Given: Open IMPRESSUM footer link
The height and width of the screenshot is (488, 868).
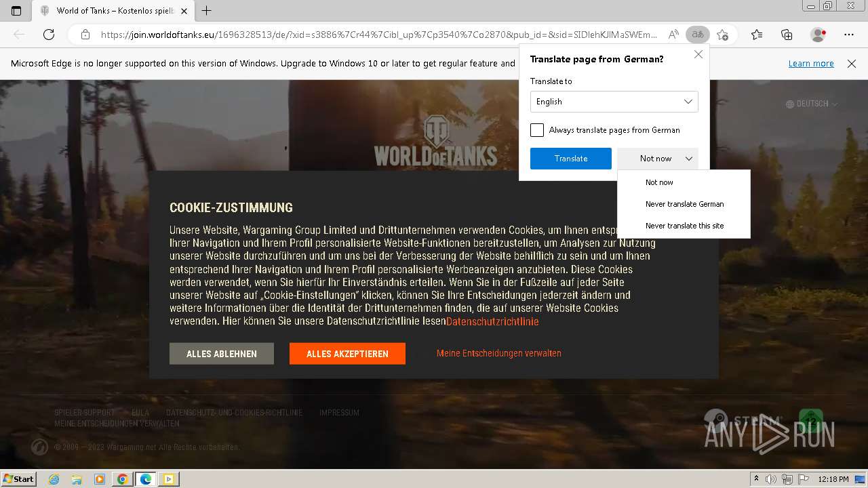Looking at the screenshot, I should (x=339, y=413).
